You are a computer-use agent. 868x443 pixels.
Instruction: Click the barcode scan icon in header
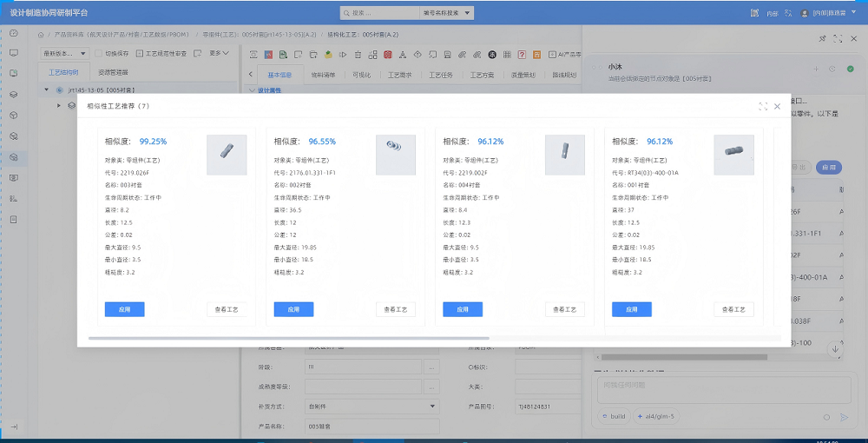754,13
